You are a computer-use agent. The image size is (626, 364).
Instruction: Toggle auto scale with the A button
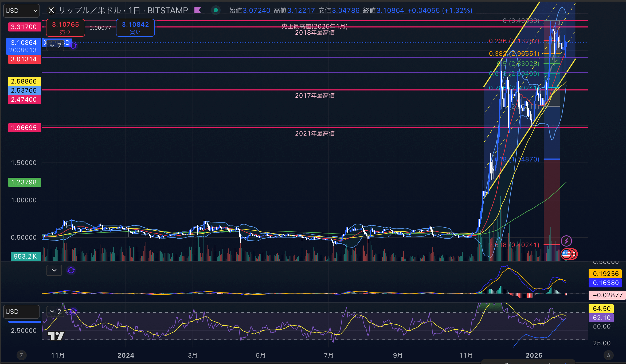pyautogui.click(x=609, y=355)
